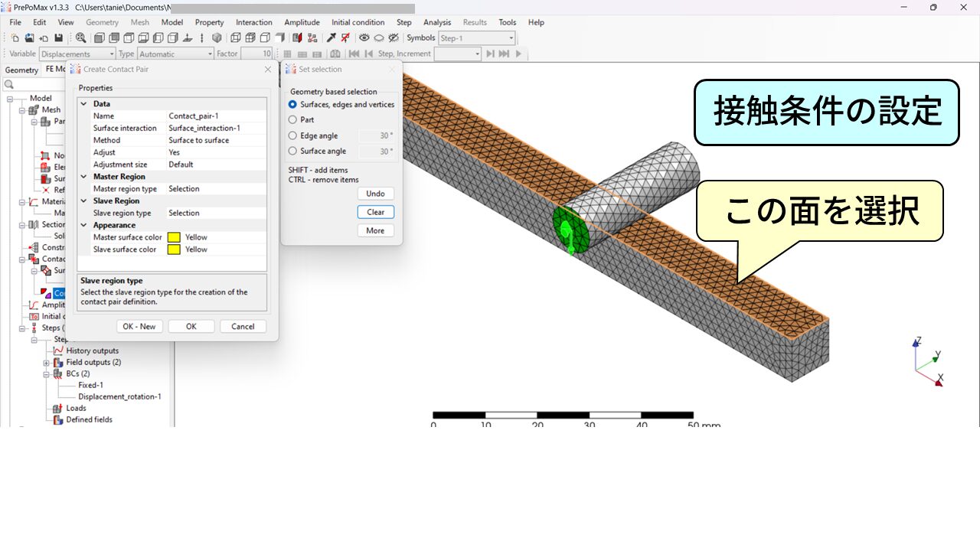Viewport: 980px width, 551px height.
Task: Click the Zoom to fit magnifier icon
Action: click(80, 37)
